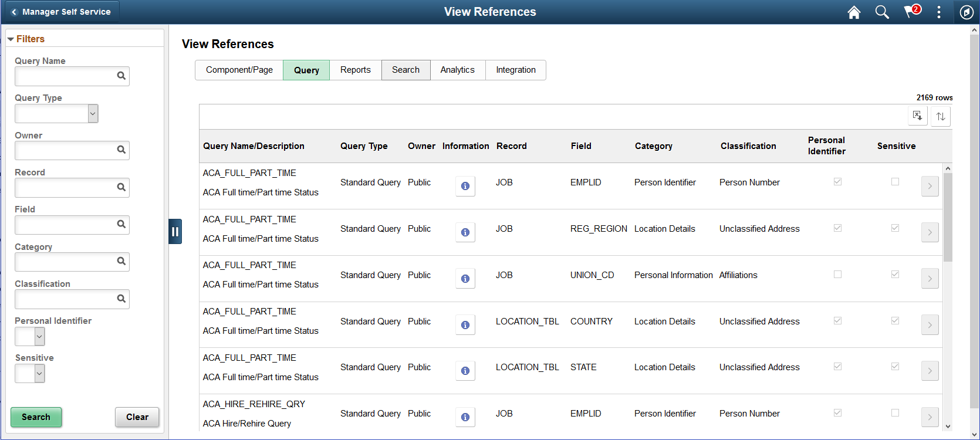Click the download to Excel grid icon
The height and width of the screenshot is (440, 980).
pos(918,116)
